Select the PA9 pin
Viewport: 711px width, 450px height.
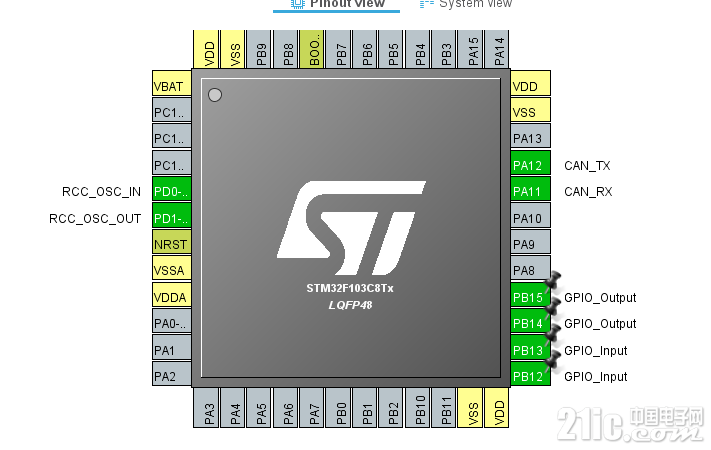point(531,242)
